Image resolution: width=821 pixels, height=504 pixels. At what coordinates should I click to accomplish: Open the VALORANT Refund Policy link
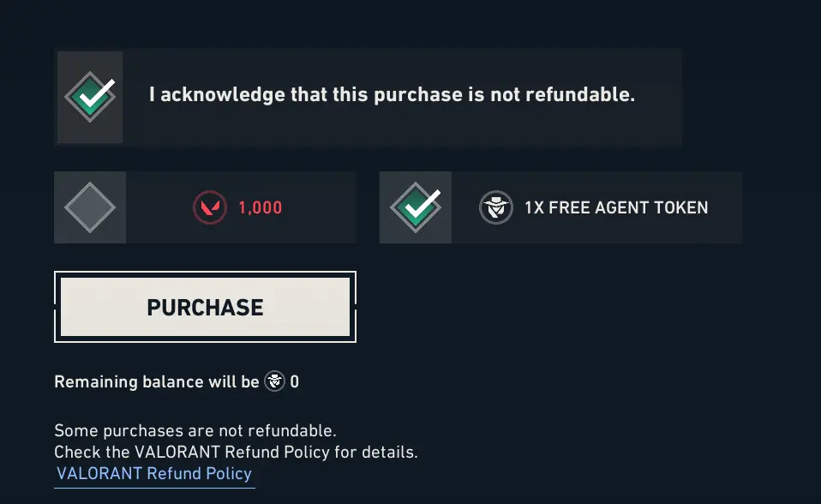pos(154,473)
